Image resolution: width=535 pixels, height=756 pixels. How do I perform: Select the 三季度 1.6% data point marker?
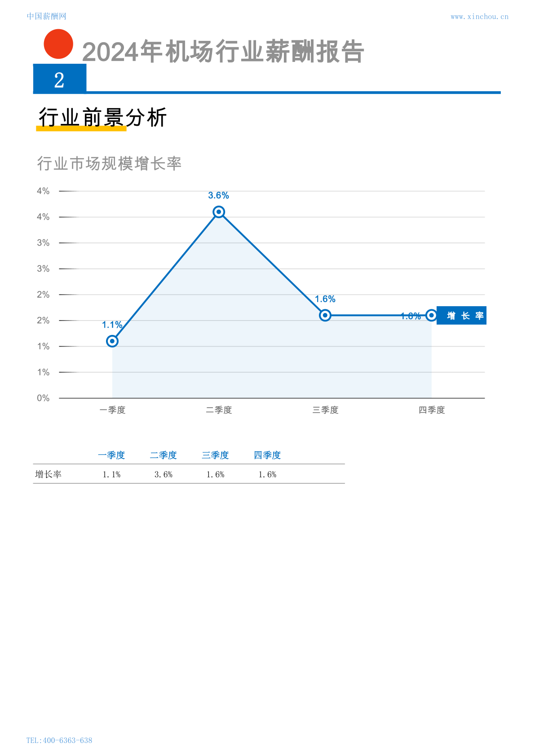coord(325,316)
